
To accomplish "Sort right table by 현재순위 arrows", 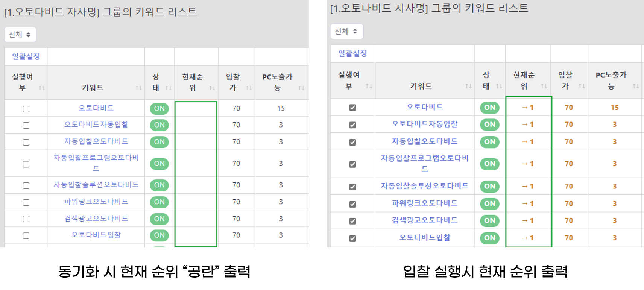I will click(x=544, y=86).
